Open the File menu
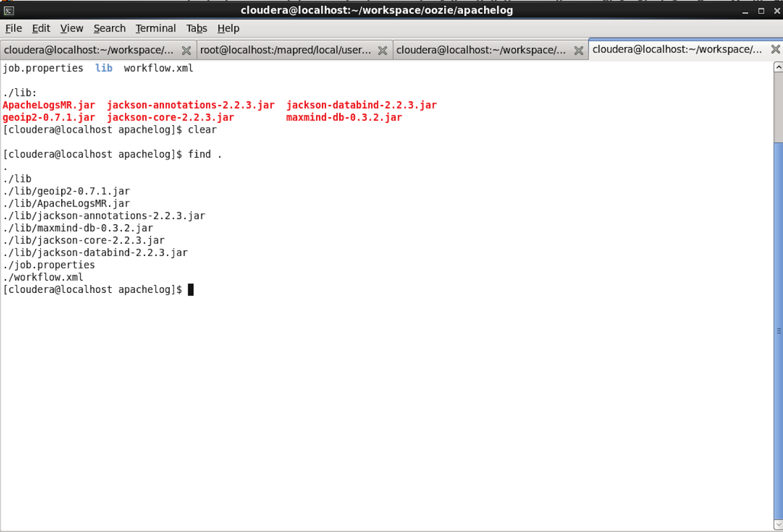 (13, 28)
